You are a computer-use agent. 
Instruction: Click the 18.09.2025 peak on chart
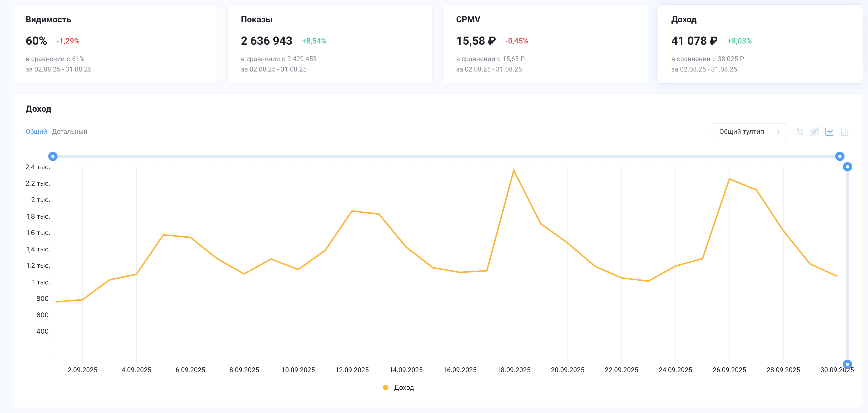(x=513, y=170)
